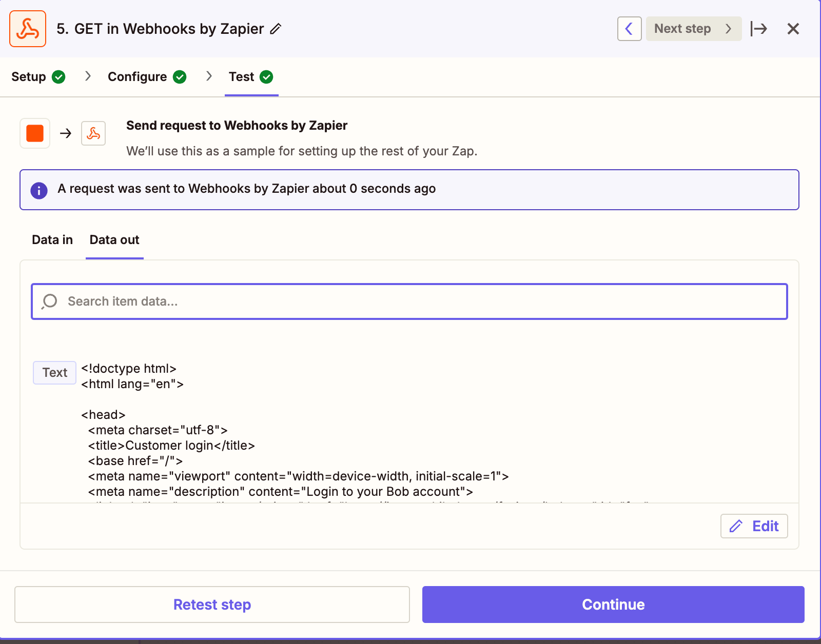Click the 'Send request to Webhooks by Zapier' heading
The width and height of the screenshot is (821, 644).
tap(237, 126)
